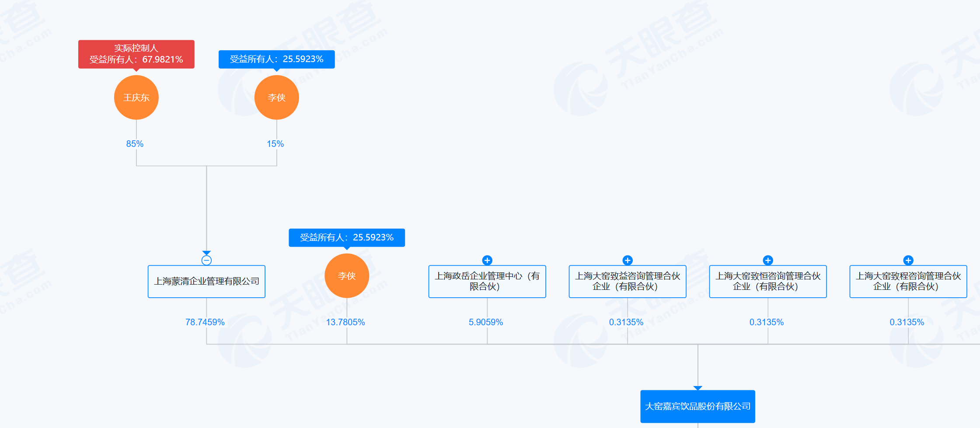980x428 pixels.
Task: Click 0.3135% under 上海大窑致恒咨询管理合伙企业
Action: click(x=767, y=322)
